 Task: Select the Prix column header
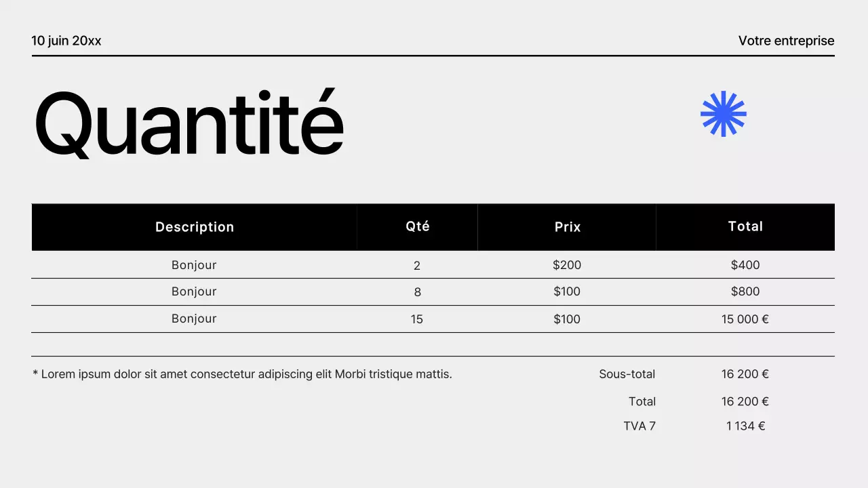(568, 227)
